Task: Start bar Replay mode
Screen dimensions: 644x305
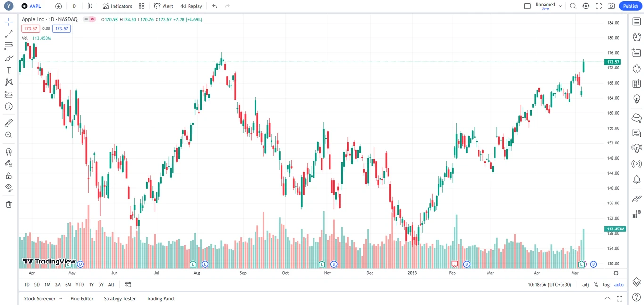Action: (191, 6)
